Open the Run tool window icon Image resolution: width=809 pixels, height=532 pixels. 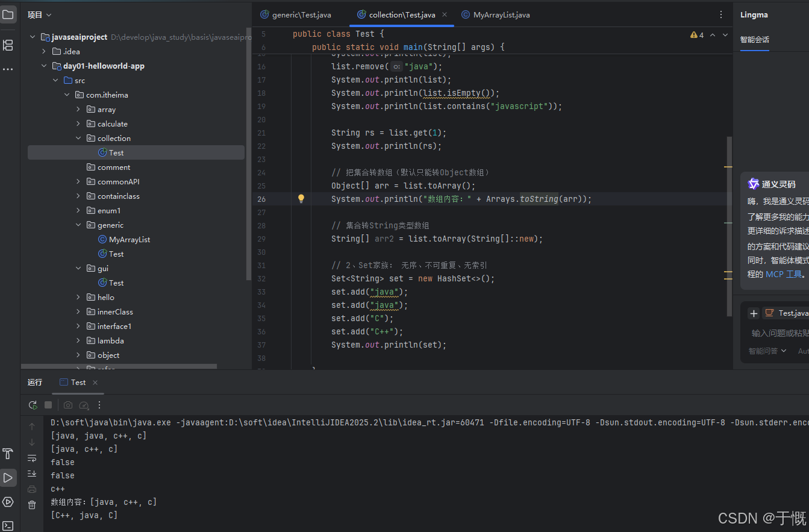pos(8,478)
